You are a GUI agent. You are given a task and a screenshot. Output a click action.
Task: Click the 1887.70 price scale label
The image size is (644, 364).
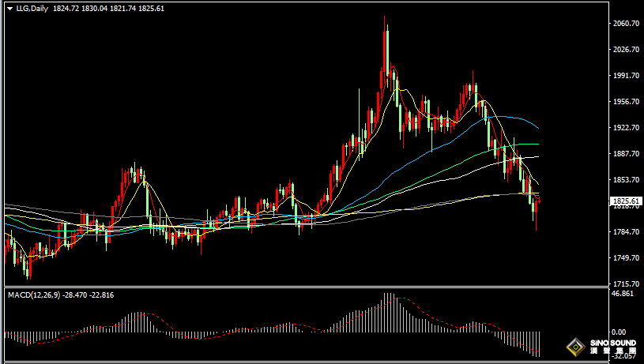pyautogui.click(x=626, y=153)
